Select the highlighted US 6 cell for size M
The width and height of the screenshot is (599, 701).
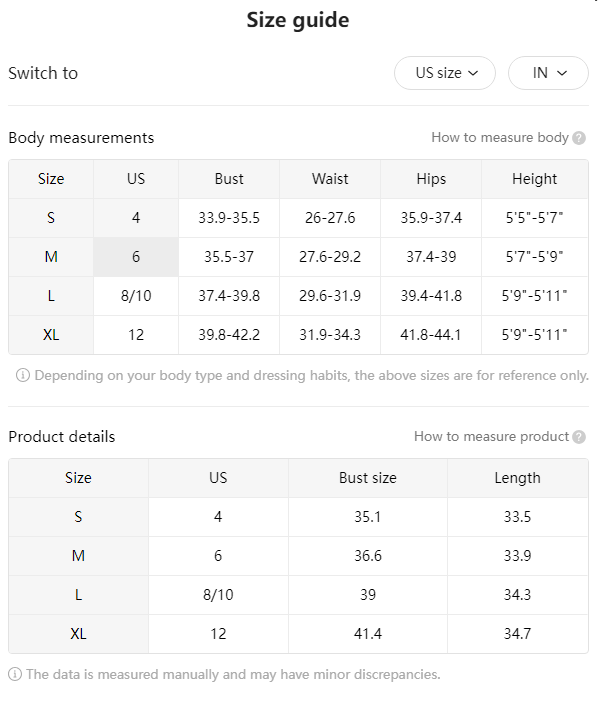136,257
